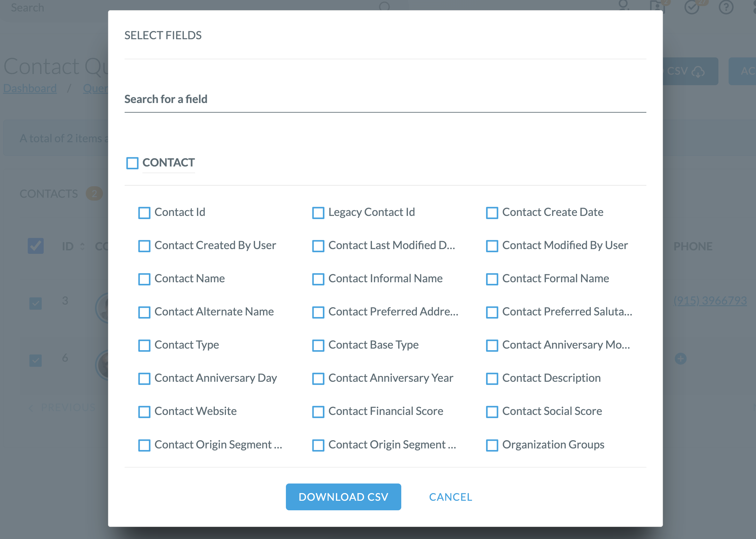Check the Contact Formal Name field
The width and height of the screenshot is (756, 539).
492,279
